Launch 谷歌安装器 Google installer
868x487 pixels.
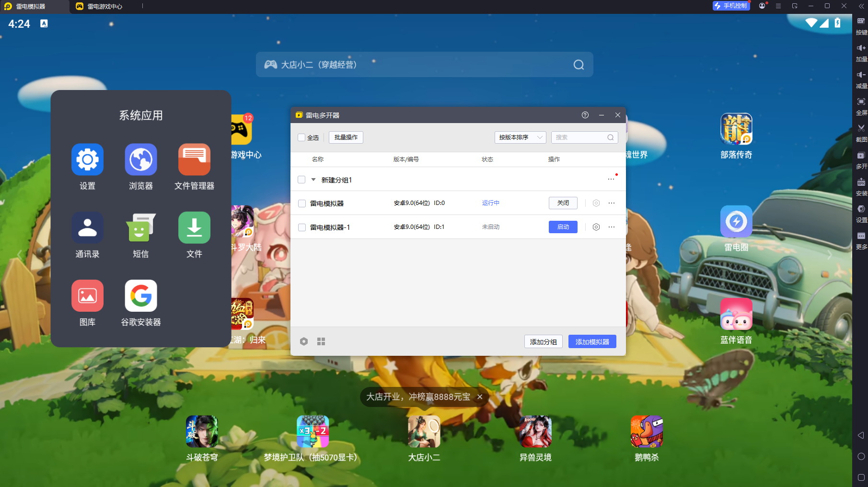point(141,295)
